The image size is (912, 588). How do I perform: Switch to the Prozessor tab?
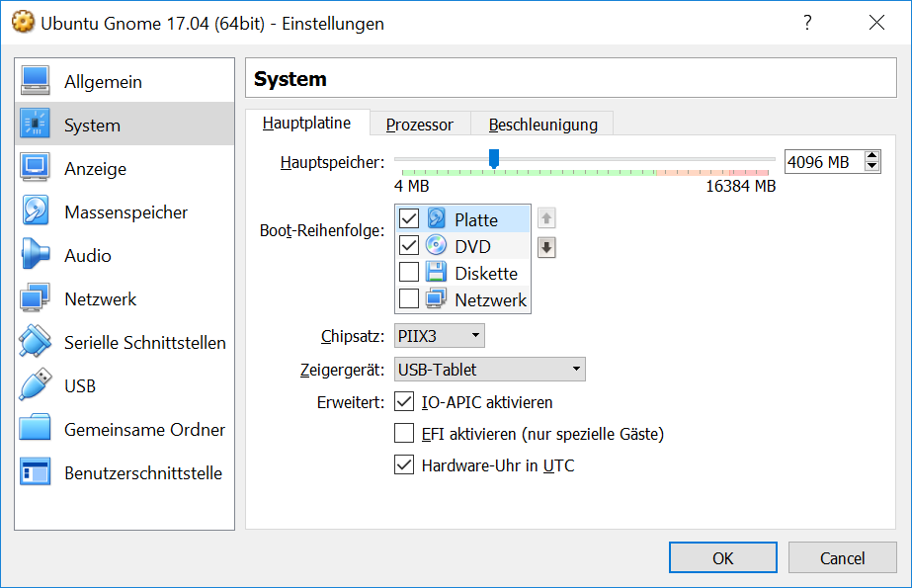420,125
